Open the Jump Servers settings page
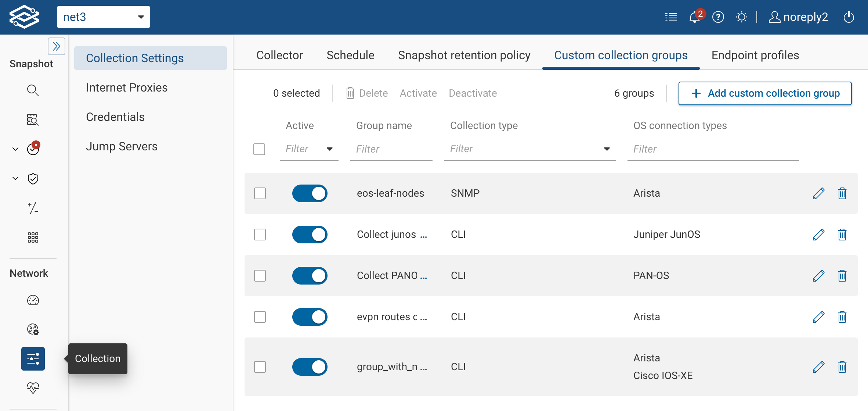868x411 pixels. (122, 146)
